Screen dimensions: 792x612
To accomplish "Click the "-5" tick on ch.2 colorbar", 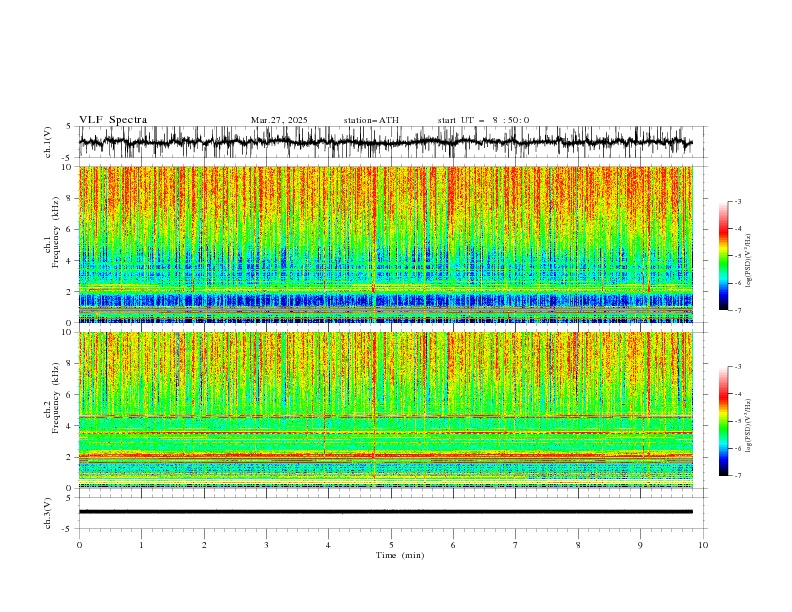I will (x=738, y=421).
